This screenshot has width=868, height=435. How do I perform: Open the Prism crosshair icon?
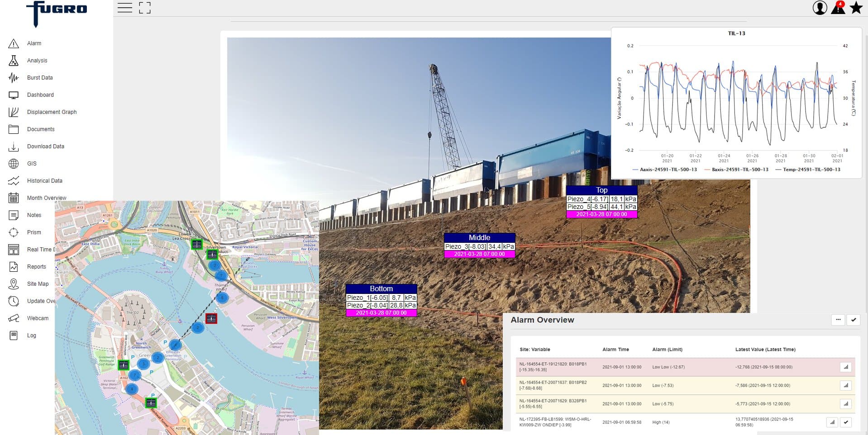pyautogui.click(x=14, y=232)
